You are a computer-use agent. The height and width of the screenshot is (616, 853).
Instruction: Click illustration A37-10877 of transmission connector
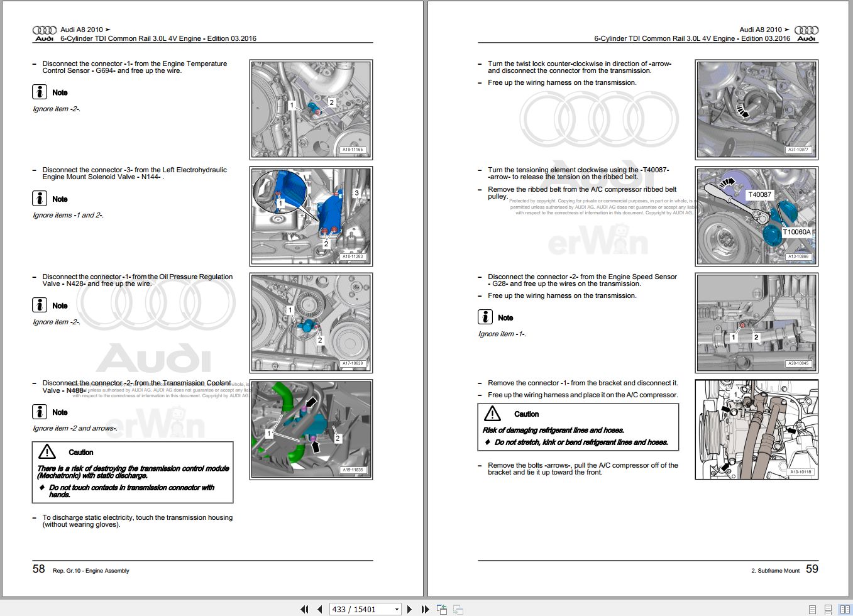tap(757, 109)
